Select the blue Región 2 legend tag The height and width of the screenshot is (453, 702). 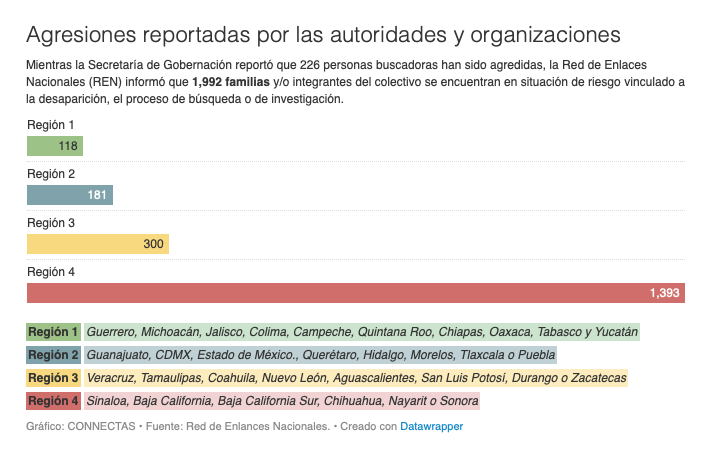point(54,355)
